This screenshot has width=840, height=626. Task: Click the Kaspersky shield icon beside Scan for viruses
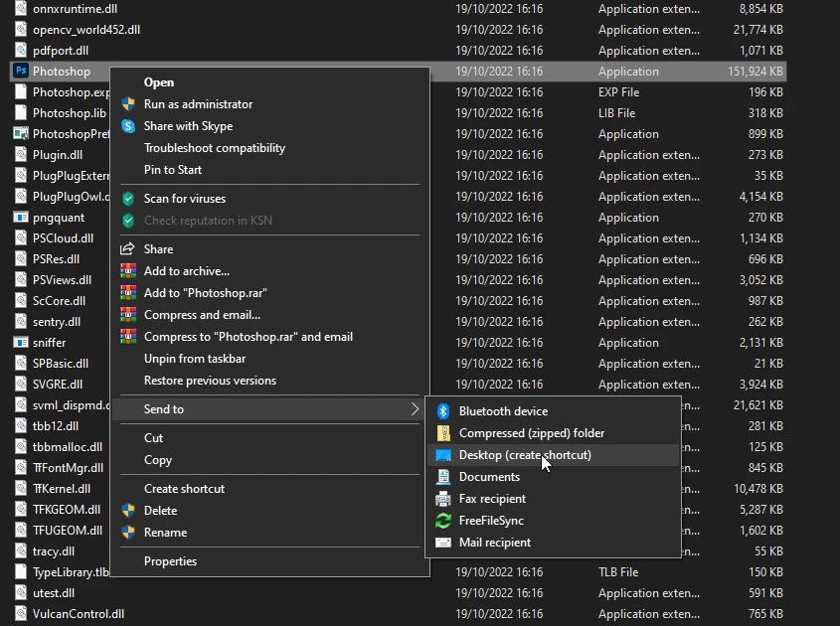(128, 199)
